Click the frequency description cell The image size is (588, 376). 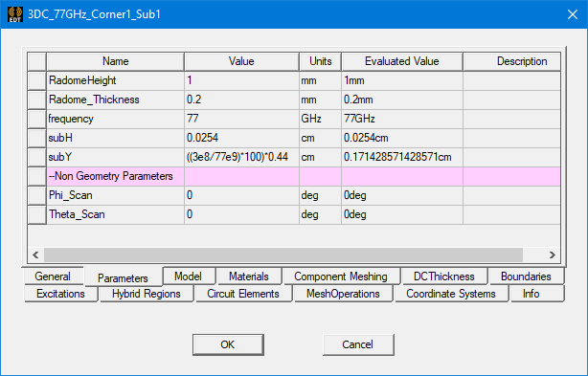(512, 119)
